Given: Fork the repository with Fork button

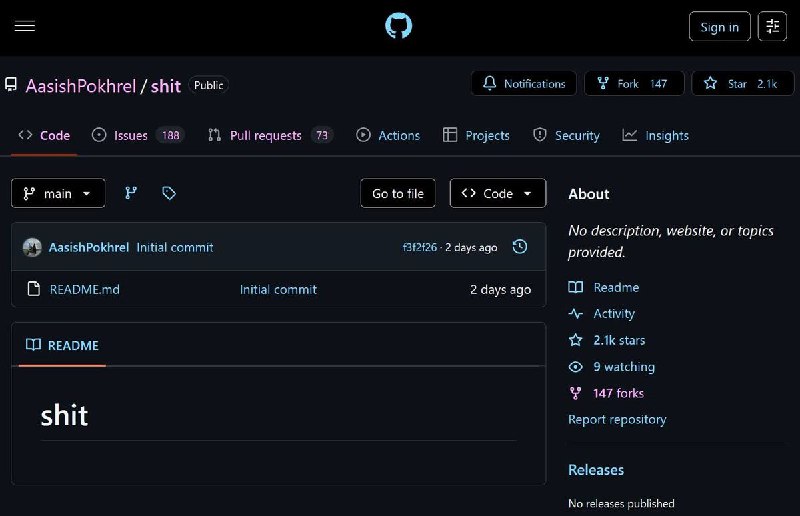Looking at the screenshot, I should click(634, 84).
